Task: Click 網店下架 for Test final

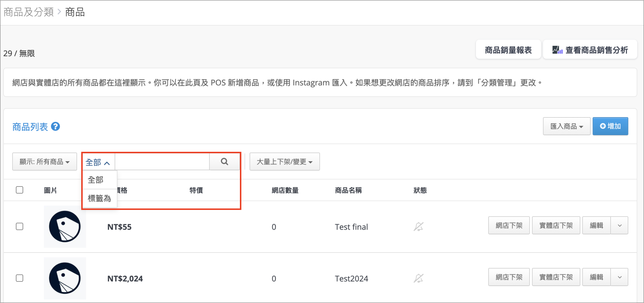Action: (x=509, y=225)
